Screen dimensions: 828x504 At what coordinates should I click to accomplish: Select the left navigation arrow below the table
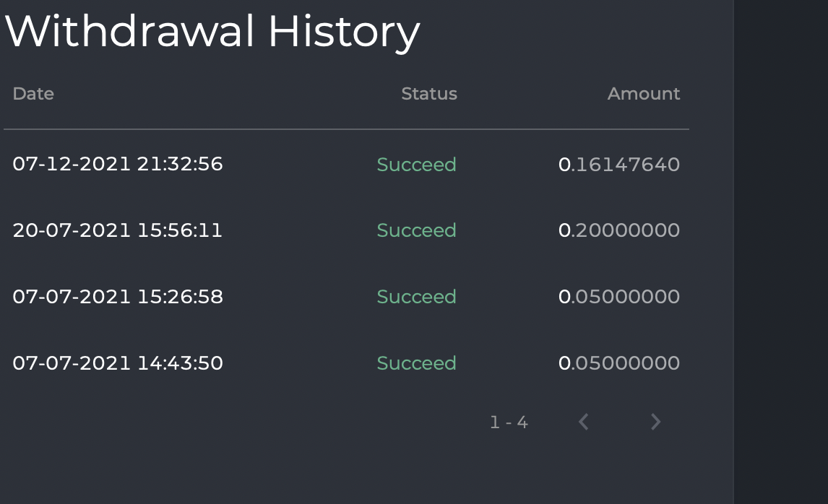click(x=583, y=422)
